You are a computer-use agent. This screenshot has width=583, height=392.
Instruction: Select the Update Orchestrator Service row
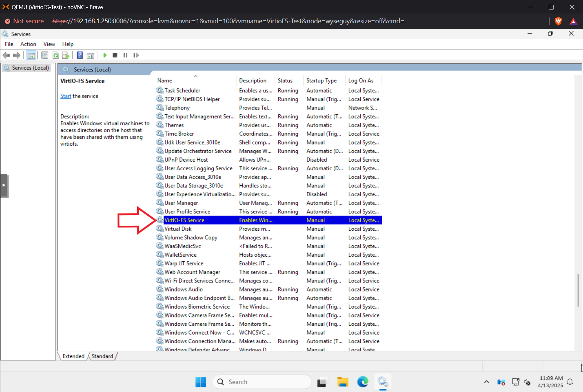[x=269, y=151]
